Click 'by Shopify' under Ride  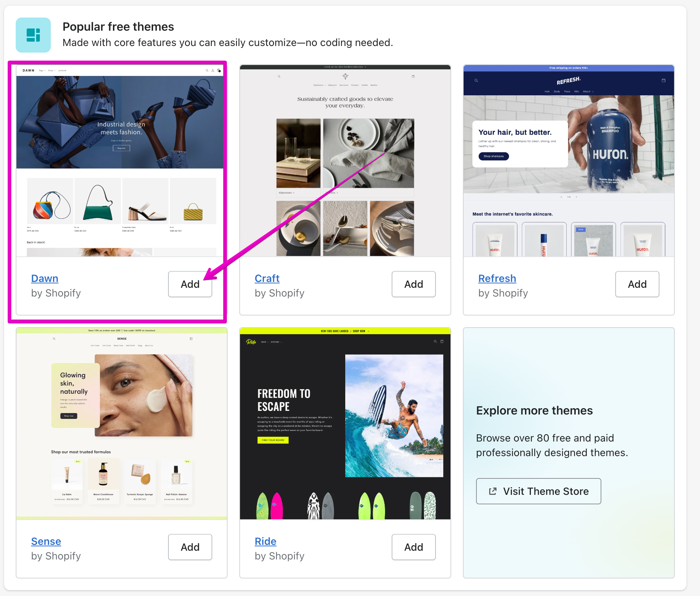pyautogui.click(x=279, y=556)
